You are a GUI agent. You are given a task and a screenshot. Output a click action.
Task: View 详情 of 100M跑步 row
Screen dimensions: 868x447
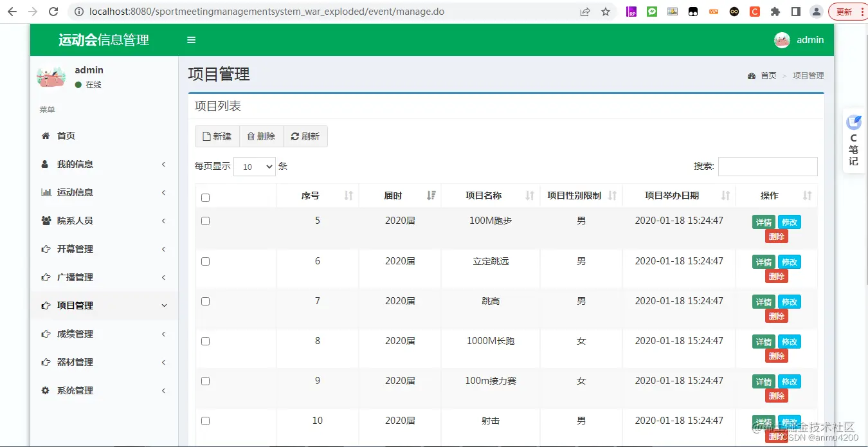point(764,222)
